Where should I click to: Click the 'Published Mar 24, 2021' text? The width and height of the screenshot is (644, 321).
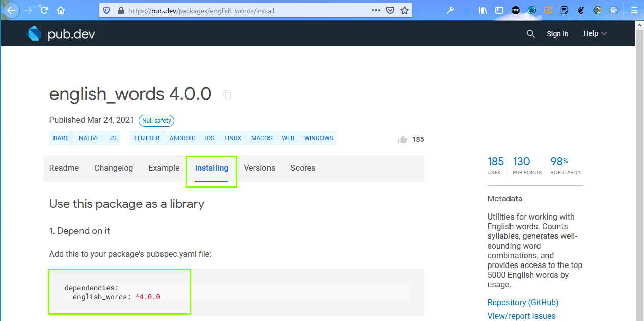click(x=92, y=120)
